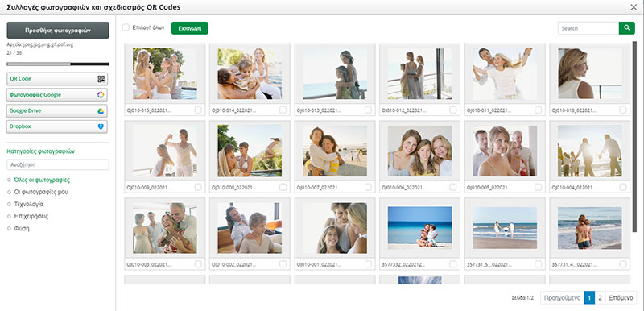Select thumbnail Oj010-013 mother and daughter
Screen dimensions: 644x311
click(335, 73)
